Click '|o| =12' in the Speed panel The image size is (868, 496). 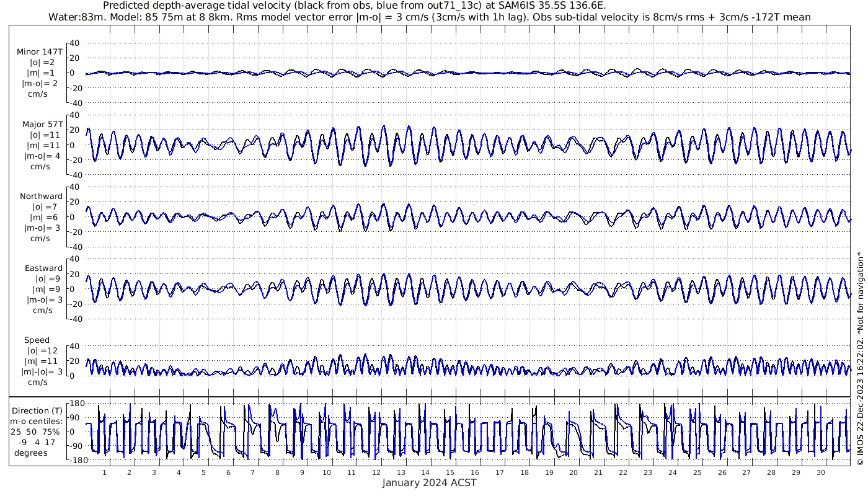point(42,350)
